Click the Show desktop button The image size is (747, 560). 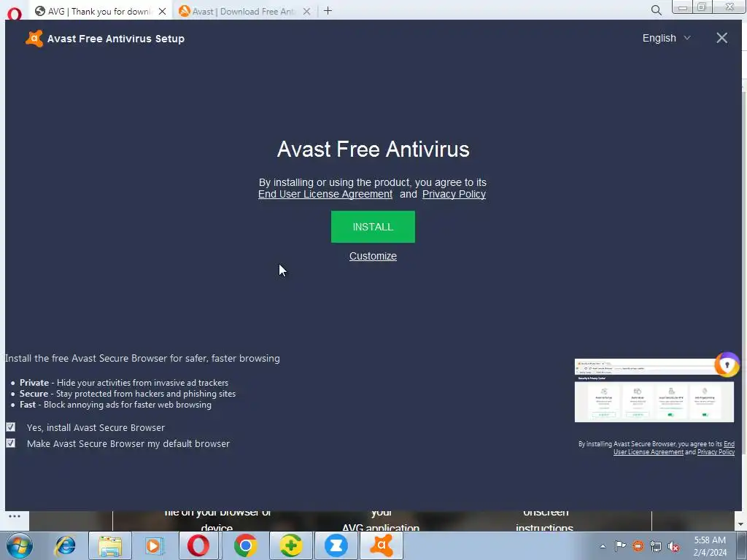(x=742, y=545)
